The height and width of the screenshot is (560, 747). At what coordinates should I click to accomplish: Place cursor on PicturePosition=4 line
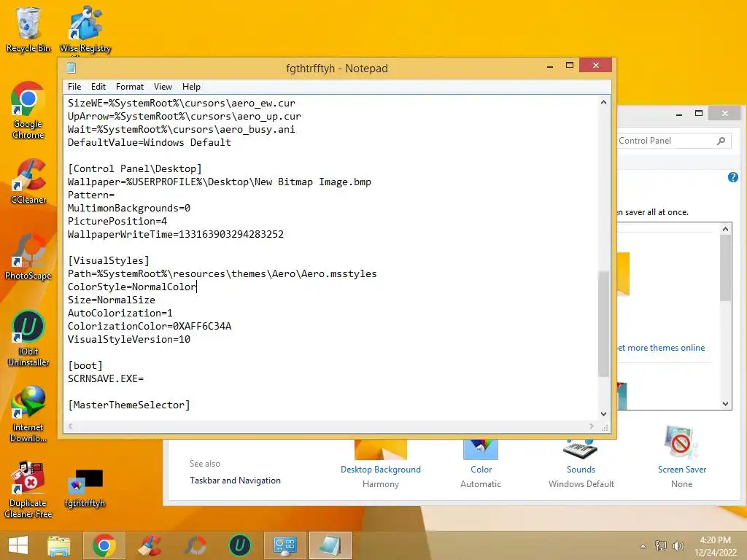pyautogui.click(x=117, y=221)
